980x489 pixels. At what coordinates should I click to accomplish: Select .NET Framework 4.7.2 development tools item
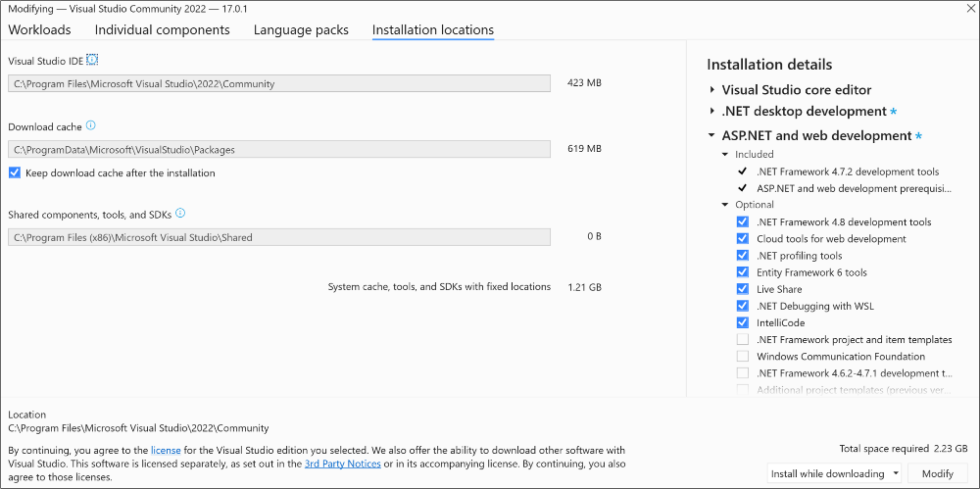(x=848, y=171)
